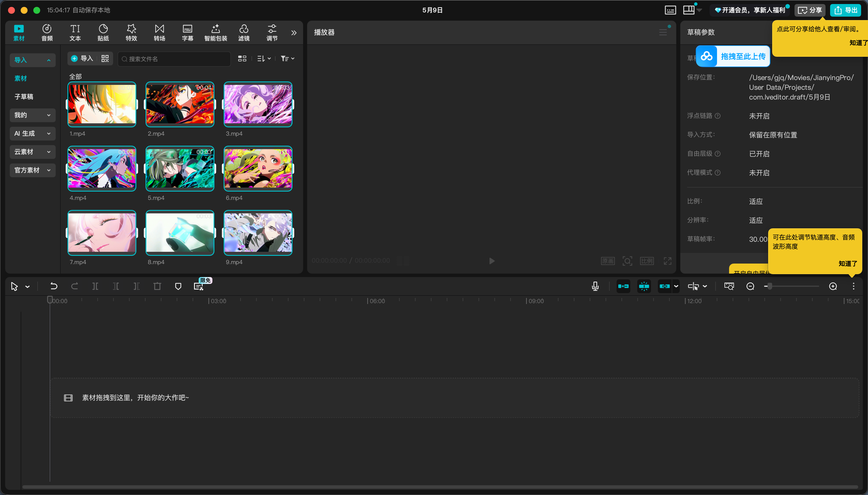868x495 pixels.
Task: Focus the 搜索文件名 search field
Action: [x=174, y=59]
